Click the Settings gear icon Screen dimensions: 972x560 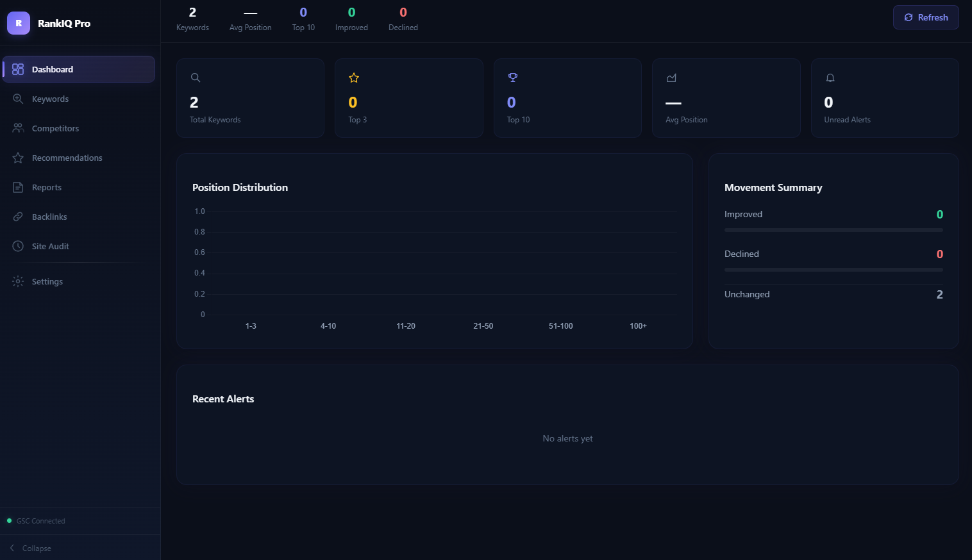point(18,281)
